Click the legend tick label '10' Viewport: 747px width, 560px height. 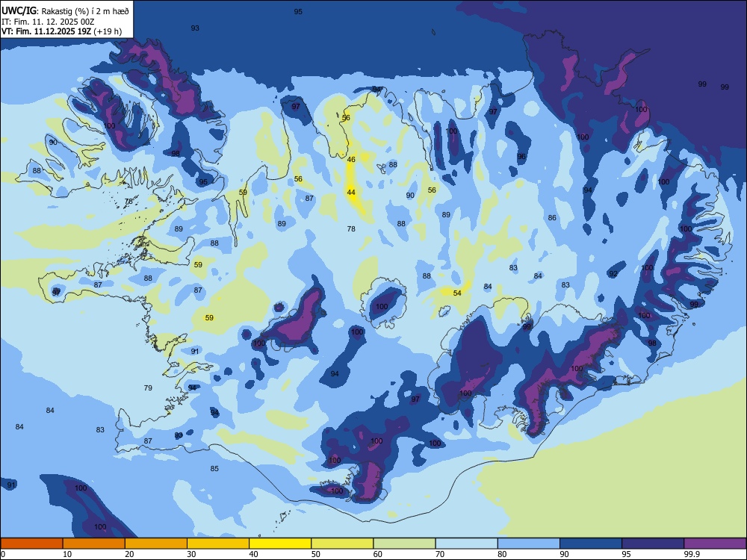pyautogui.click(x=67, y=554)
